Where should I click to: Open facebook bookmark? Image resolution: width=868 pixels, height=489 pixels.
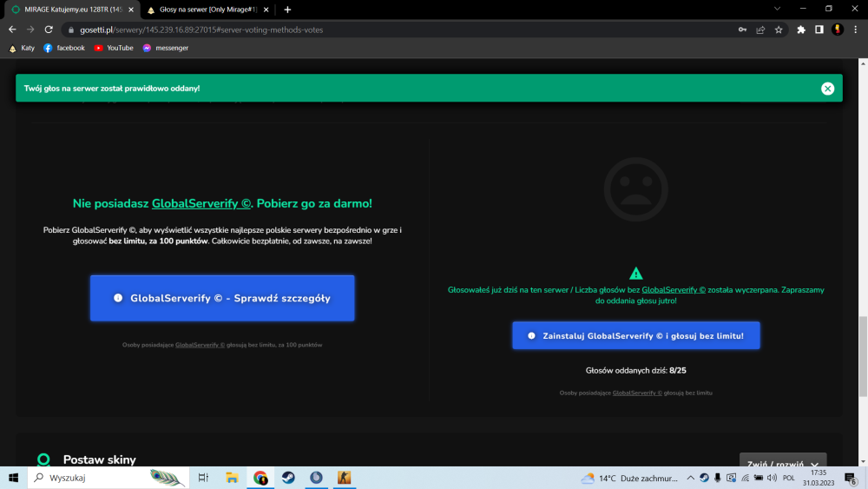pos(64,48)
